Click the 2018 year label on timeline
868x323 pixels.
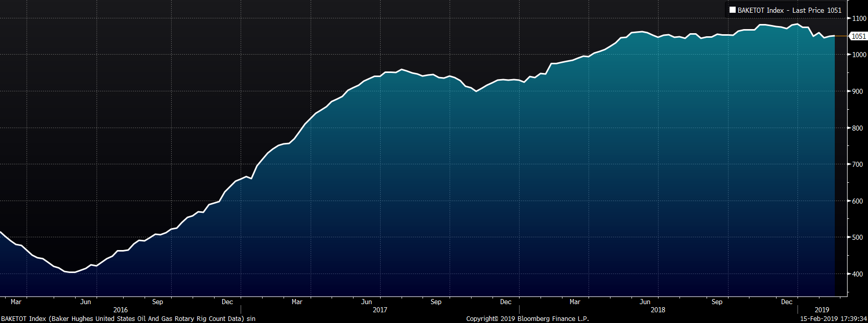pyautogui.click(x=658, y=310)
